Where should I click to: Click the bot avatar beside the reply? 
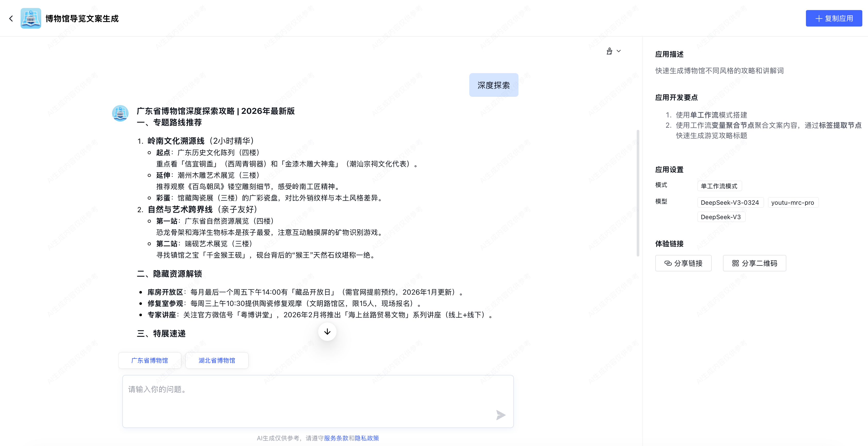tap(120, 114)
